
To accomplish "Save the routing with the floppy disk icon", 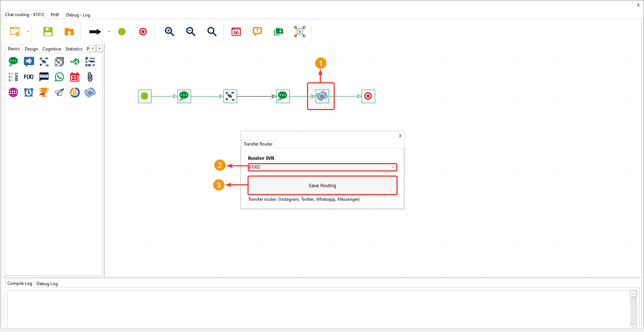I will click(x=48, y=31).
